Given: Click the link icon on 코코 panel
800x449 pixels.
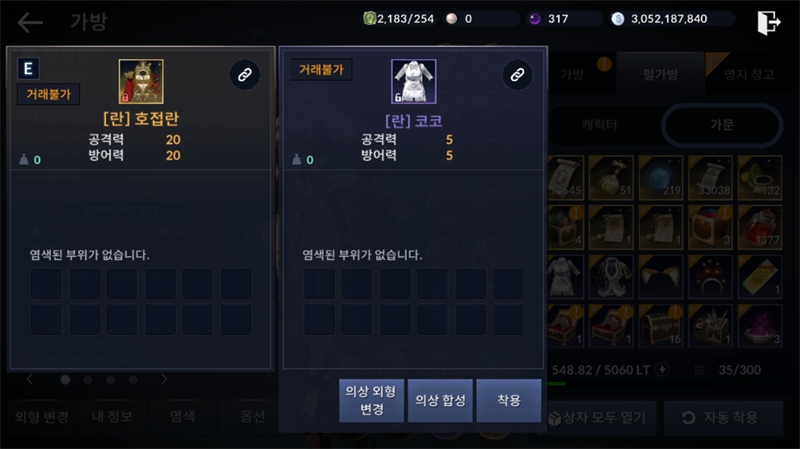Looking at the screenshot, I should tap(517, 75).
